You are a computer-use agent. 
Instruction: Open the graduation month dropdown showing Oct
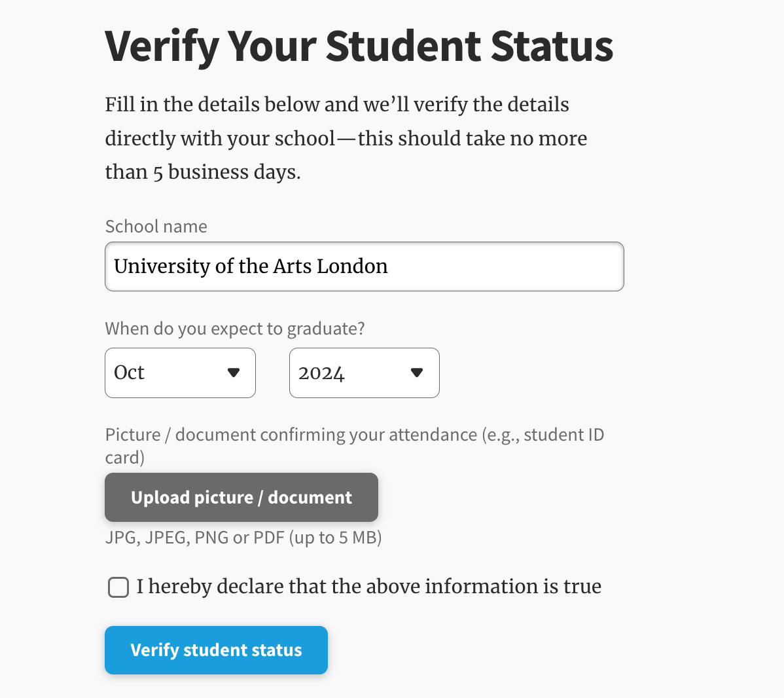coord(180,373)
